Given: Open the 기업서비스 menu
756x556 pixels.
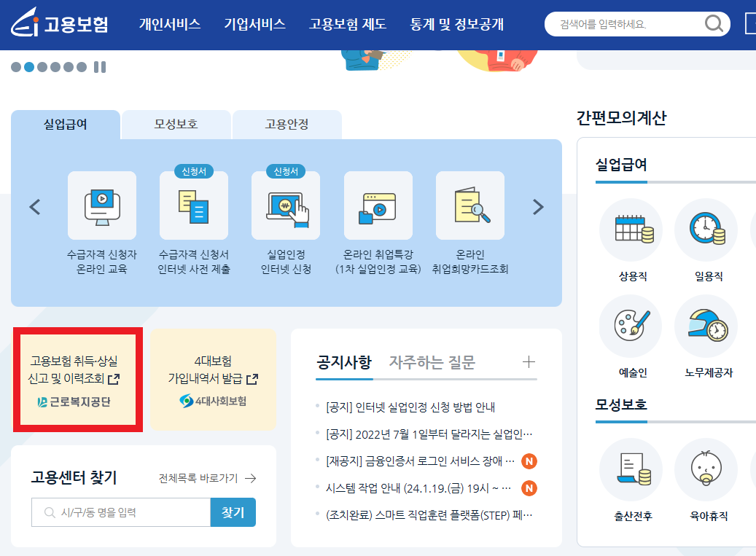Looking at the screenshot, I should pyautogui.click(x=254, y=24).
